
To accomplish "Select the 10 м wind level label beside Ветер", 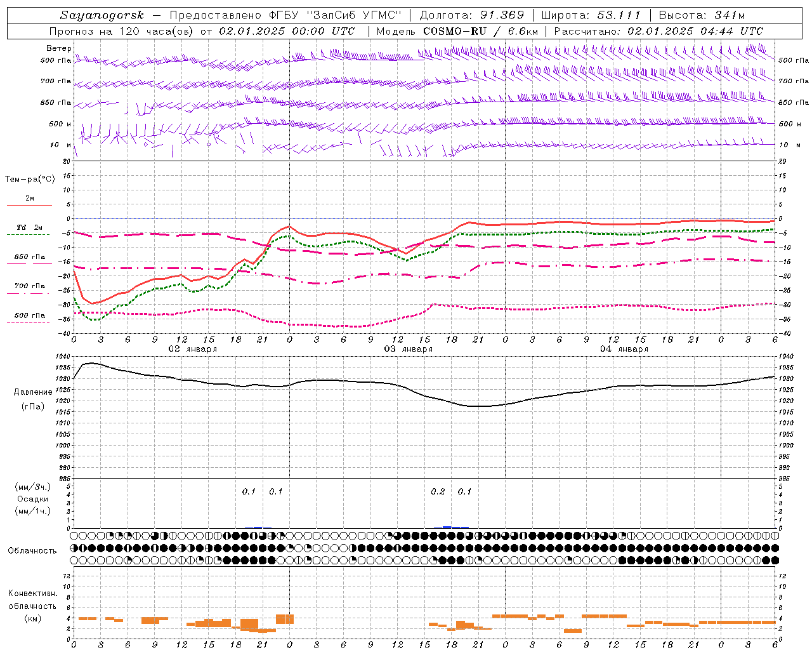I will click(x=61, y=145).
